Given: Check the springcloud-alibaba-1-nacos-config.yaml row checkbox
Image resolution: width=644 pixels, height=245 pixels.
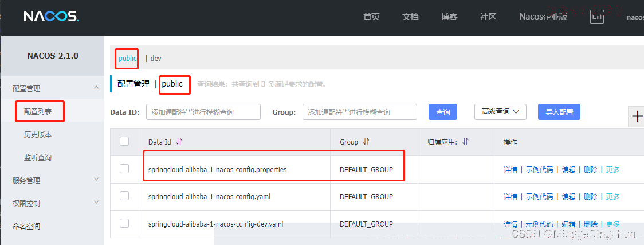Looking at the screenshot, I should (x=124, y=196).
